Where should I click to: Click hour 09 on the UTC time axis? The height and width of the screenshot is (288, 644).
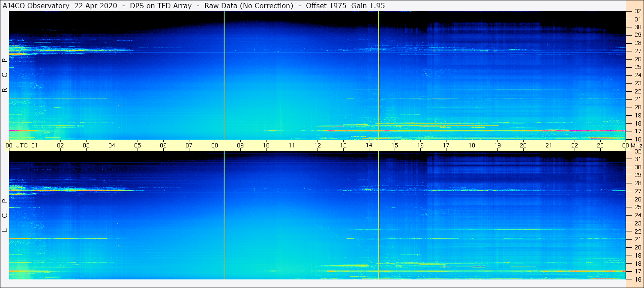[240, 145]
